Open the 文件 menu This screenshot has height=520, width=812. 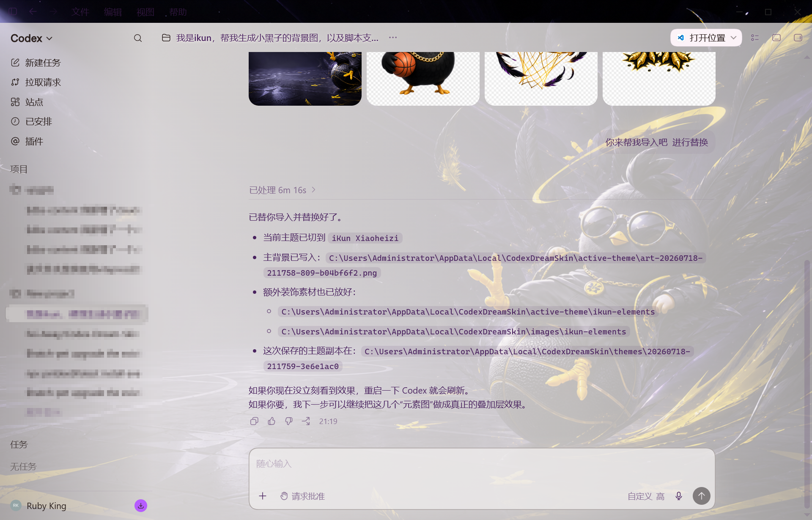click(x=80, y=12)
